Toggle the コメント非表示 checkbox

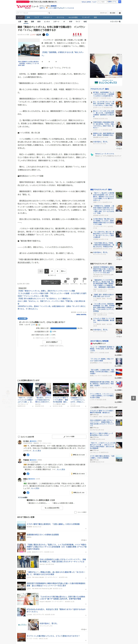(75, 512)
